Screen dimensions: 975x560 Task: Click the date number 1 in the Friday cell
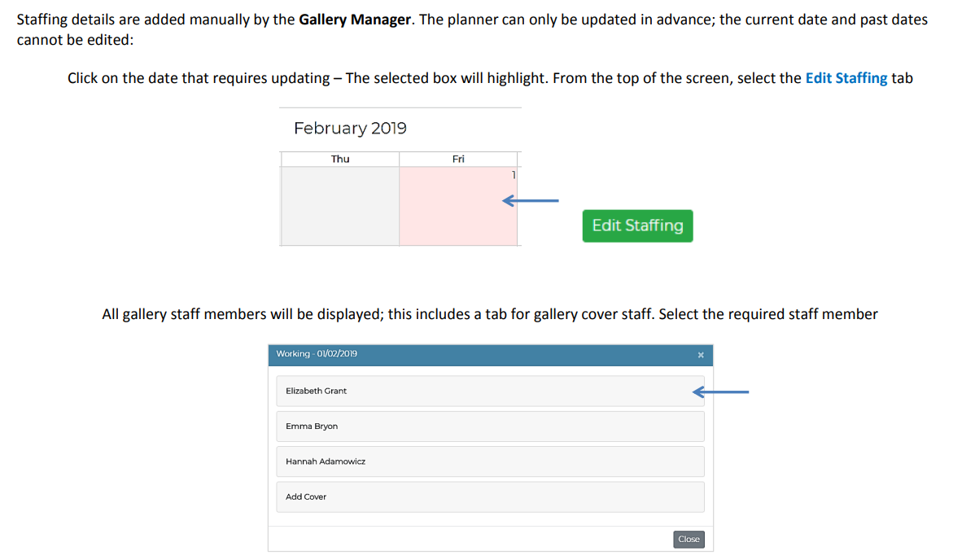coord(514,174)
